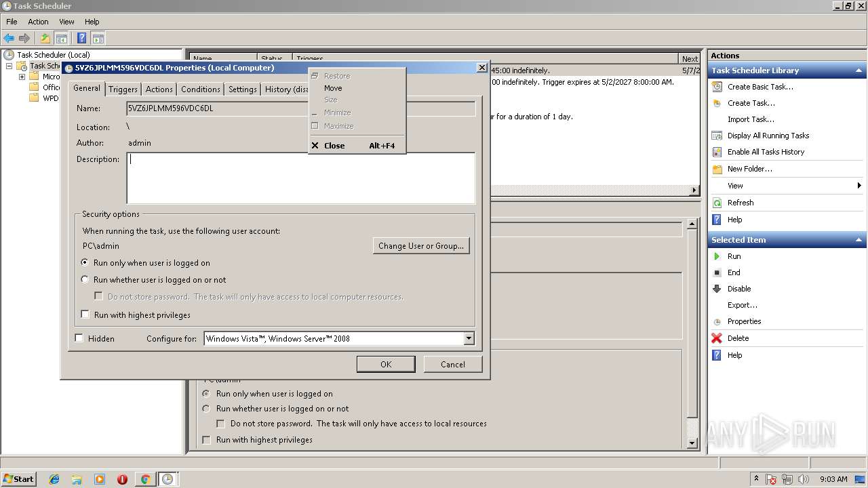Image resolution: width=868 pixels, height=488 pixels.
Task: Click the Start button
Action: pos(18,479)
